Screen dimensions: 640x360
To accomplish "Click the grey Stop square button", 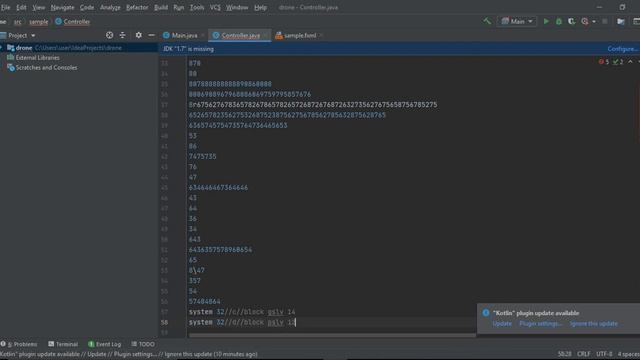I will click(x=605, y=21).
